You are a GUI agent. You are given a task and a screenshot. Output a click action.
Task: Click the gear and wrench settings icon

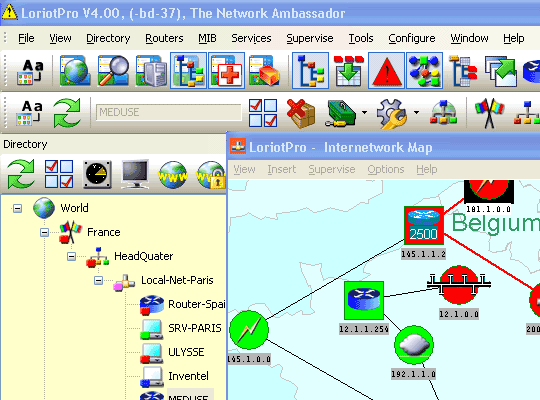(392, 114)
